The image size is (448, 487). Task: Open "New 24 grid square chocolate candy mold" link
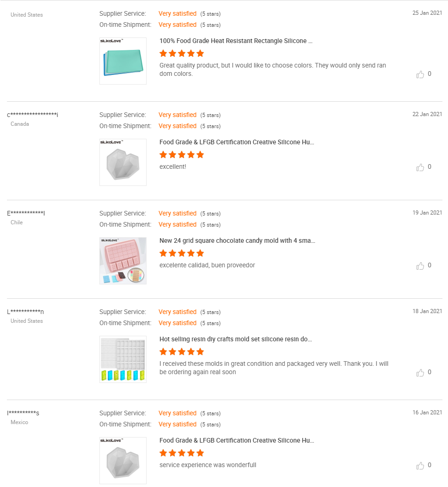pos(237,241)
